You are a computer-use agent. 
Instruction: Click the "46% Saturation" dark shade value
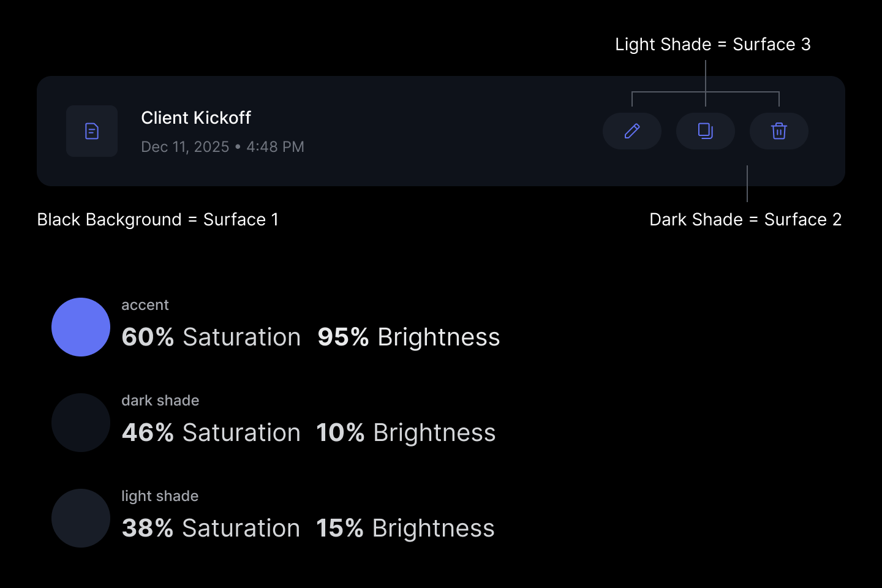click(x=211, y=433)
